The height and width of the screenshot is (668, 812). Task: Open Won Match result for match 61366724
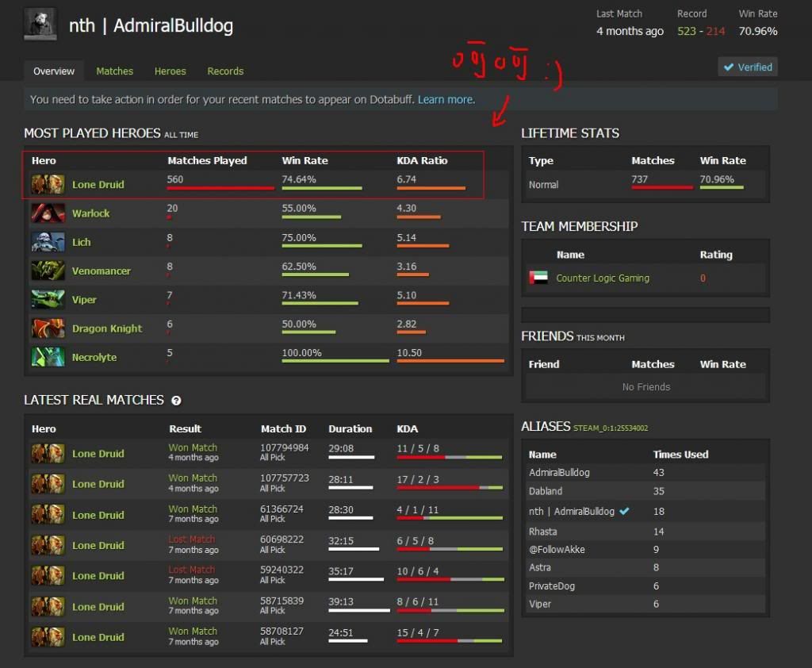click(x=193, y=509)
